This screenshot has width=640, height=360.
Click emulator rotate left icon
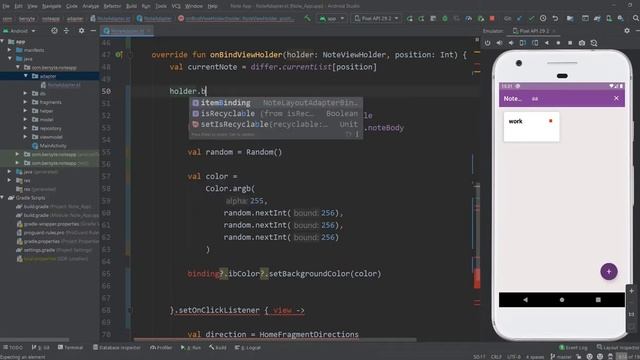(523, 43)
